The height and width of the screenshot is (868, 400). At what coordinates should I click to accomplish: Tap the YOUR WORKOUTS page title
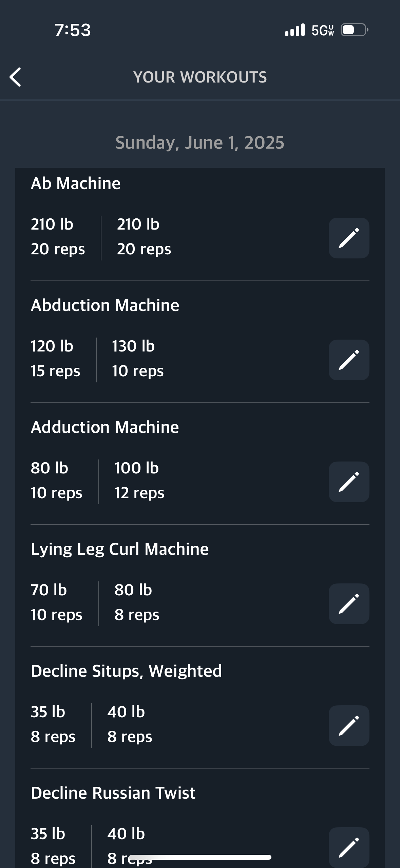[200, 77]
